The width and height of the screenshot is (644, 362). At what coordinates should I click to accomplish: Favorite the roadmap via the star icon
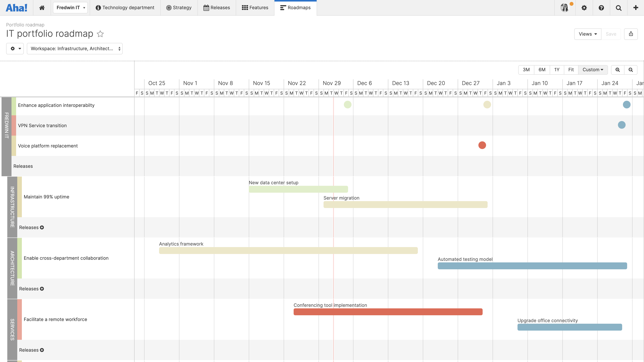(x=100, y=34)
